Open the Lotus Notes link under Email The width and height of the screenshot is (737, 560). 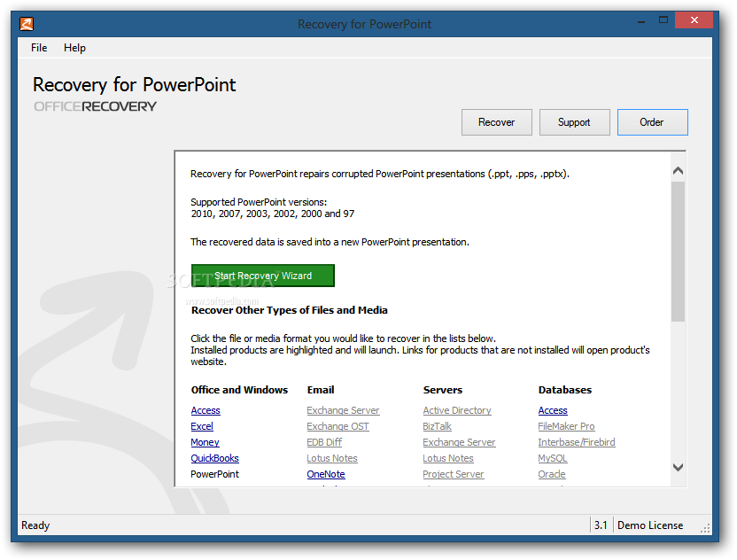point(332,458)
